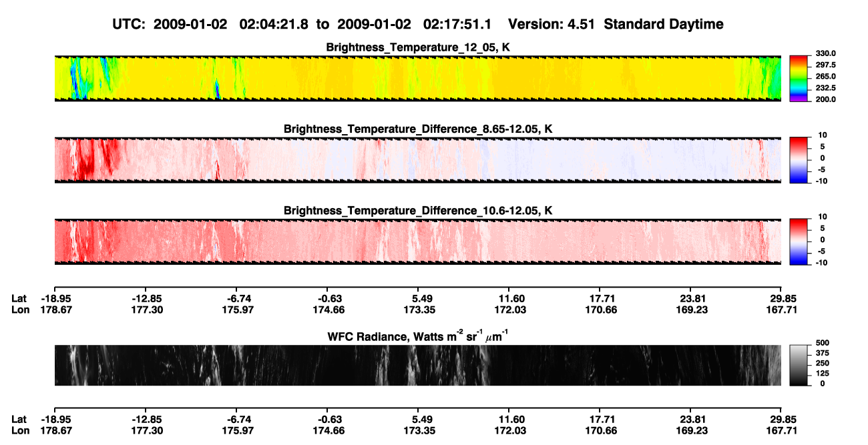
Task: Click the start time '02:04:21.8' in the header
Action: [275, 24]
